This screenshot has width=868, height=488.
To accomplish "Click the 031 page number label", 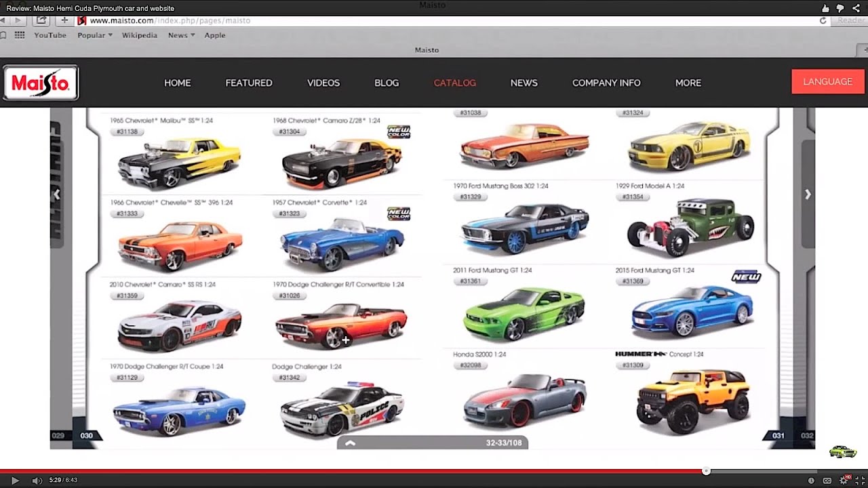I will (778, 436).
